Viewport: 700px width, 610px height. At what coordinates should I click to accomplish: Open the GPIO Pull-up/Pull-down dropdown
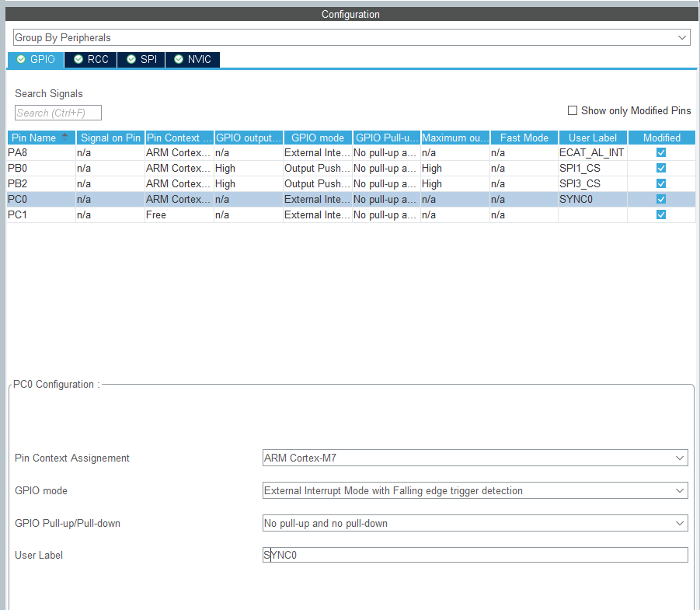click(x=475, y=524)
